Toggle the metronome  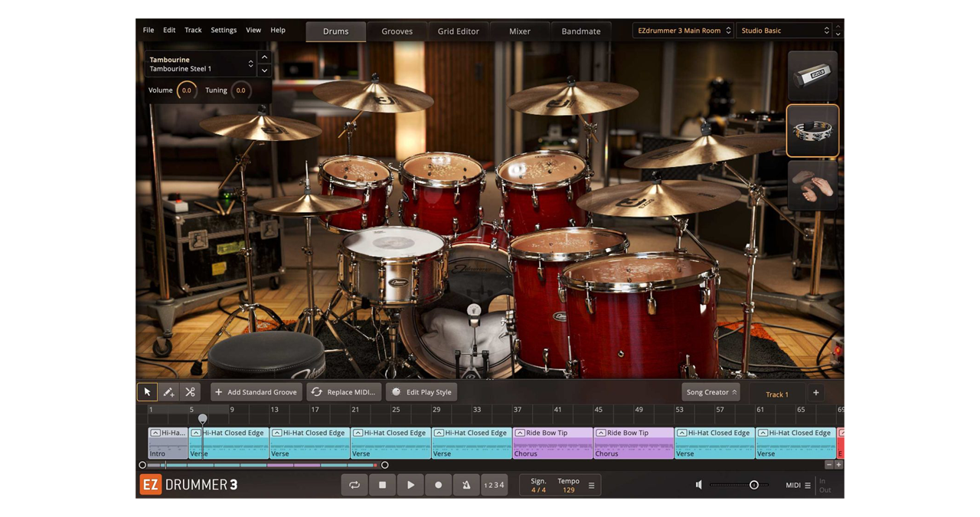pos(465,485)
